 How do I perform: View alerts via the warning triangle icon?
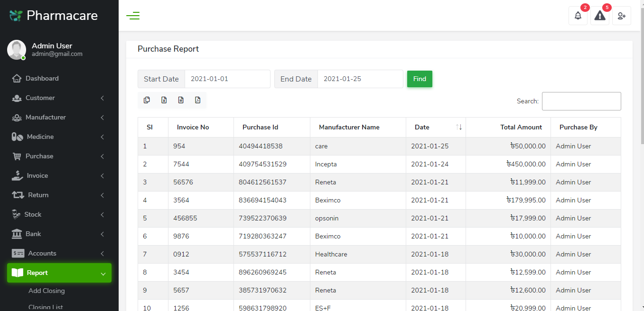pyautogui.click(x=599, y=16)
